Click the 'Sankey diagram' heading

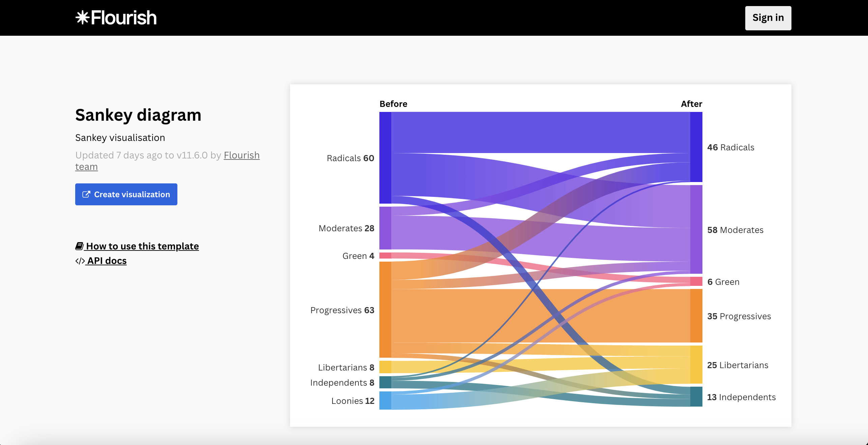[x=138, y=115]
